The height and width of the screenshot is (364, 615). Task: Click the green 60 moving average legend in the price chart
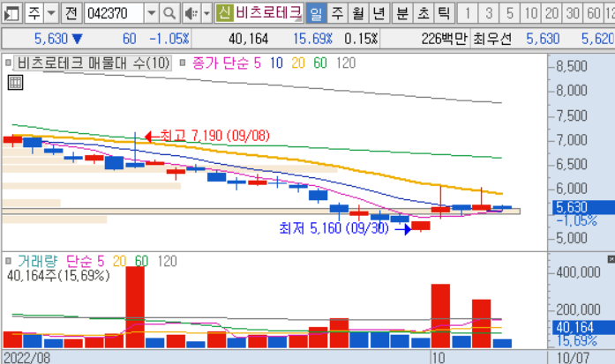[x=320, y=63]
